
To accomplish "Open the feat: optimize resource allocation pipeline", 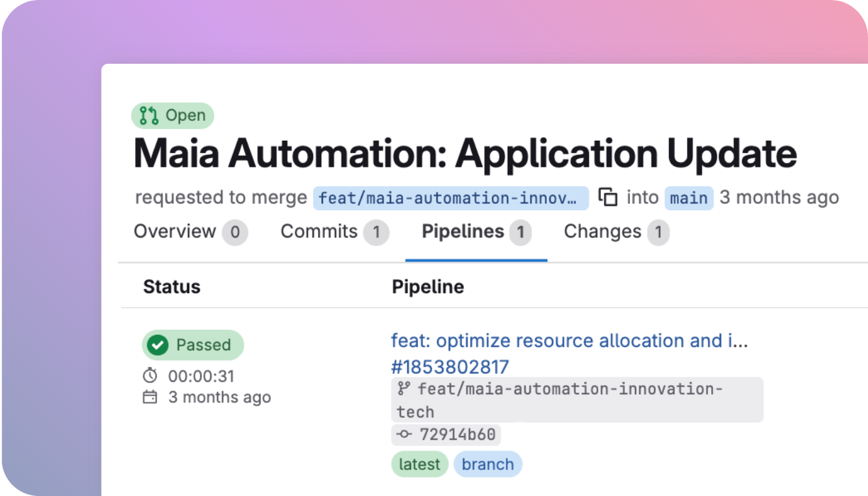I will 569,340.
